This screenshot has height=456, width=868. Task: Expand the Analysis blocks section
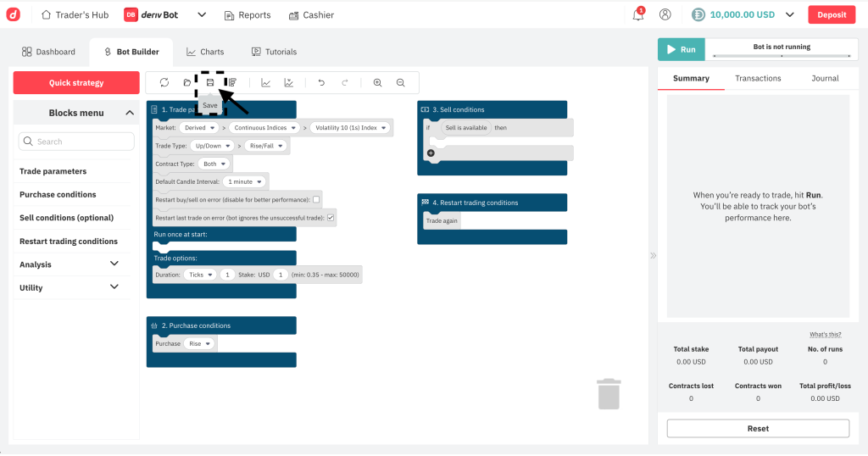coord(114,264)
